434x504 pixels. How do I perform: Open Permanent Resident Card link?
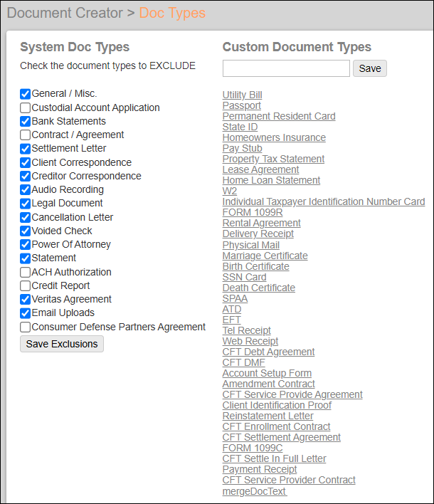278,116
